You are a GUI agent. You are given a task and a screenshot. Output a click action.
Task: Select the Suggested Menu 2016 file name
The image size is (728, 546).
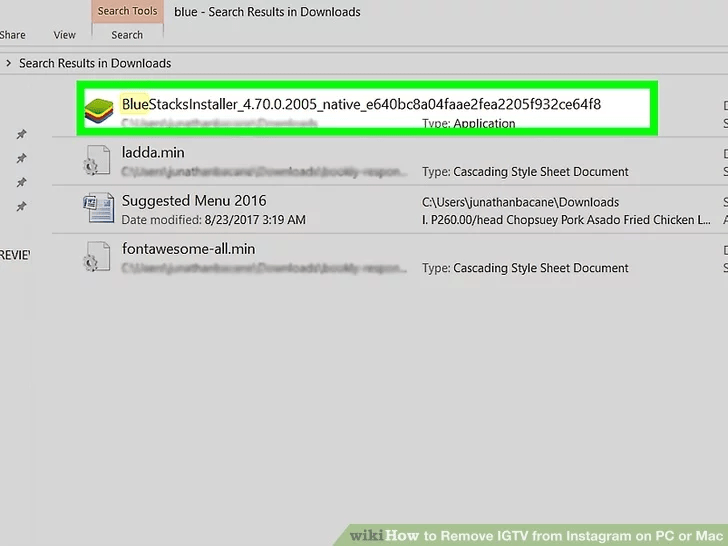click(194, 201)
